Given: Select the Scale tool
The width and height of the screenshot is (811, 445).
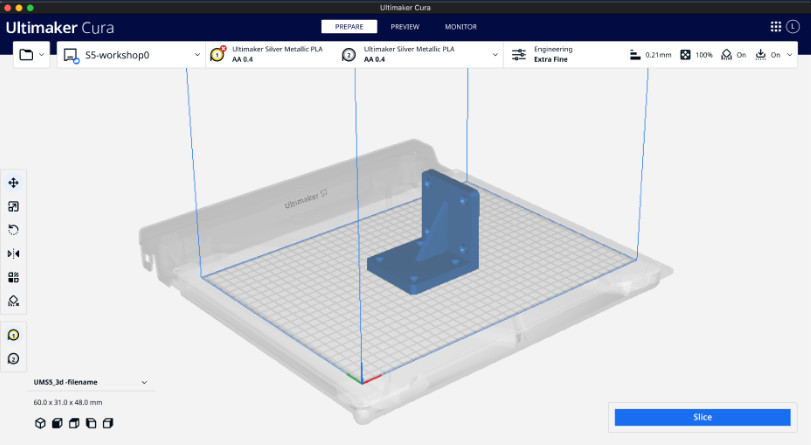Looking at the screenshot, I should (x=13, y=206).
